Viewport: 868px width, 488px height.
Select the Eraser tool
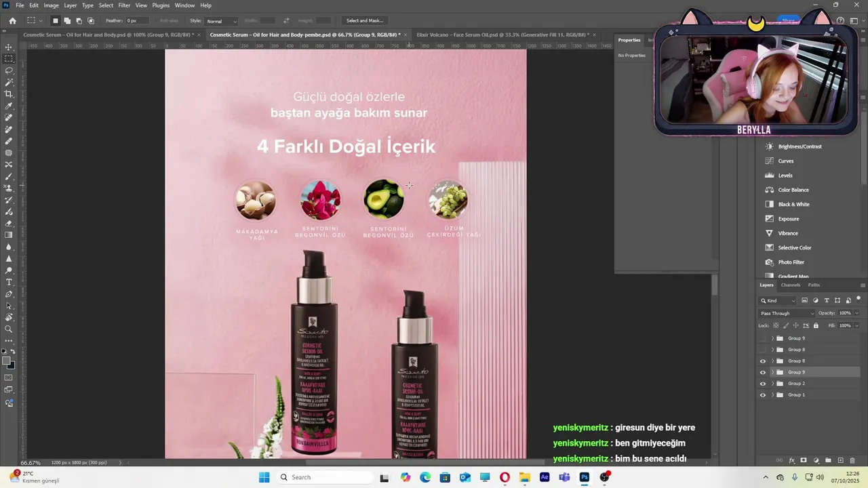(9, 223)
